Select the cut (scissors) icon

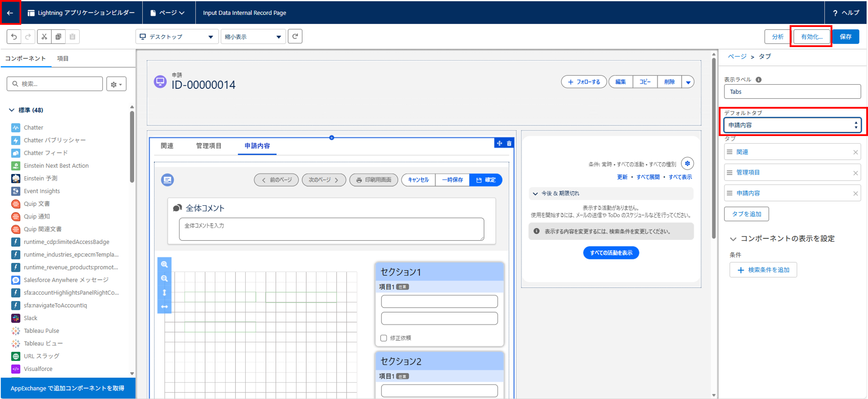(x=44, y=36)
